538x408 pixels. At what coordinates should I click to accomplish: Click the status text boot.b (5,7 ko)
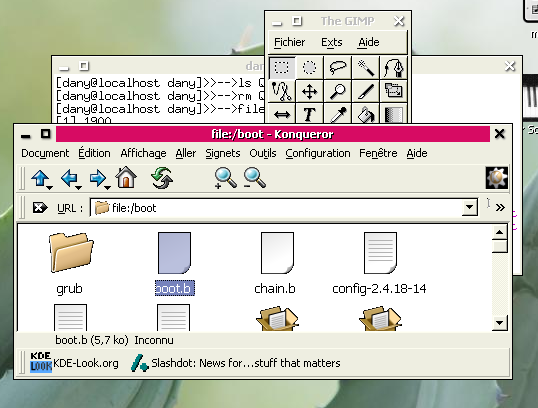[x=92, y=340]
